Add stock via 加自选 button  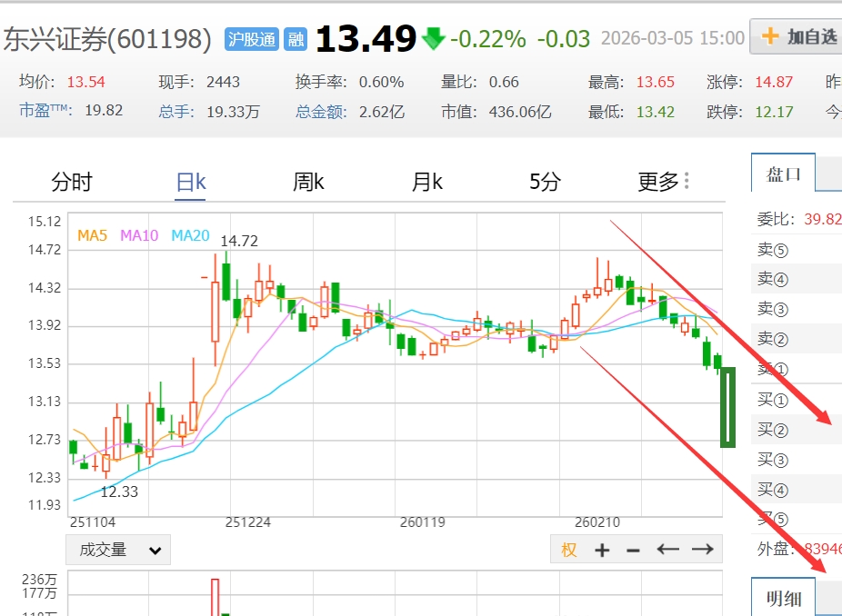pos(796,36)
